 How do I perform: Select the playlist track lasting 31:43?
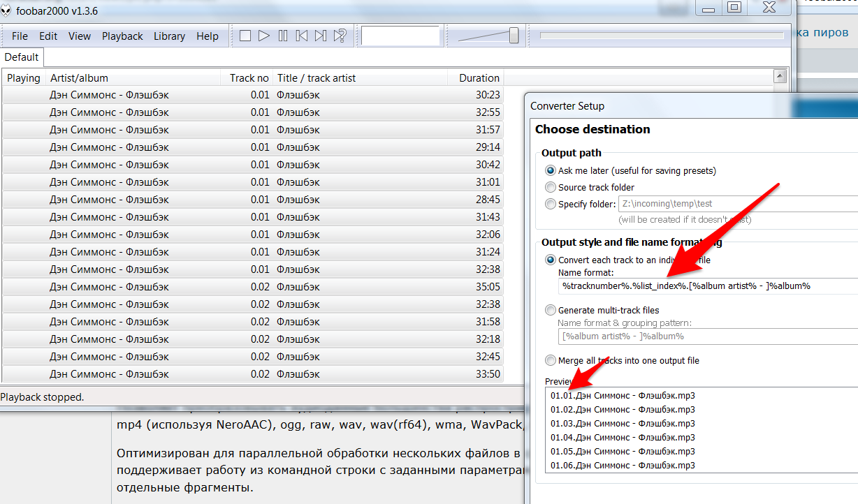coord(253,217)
